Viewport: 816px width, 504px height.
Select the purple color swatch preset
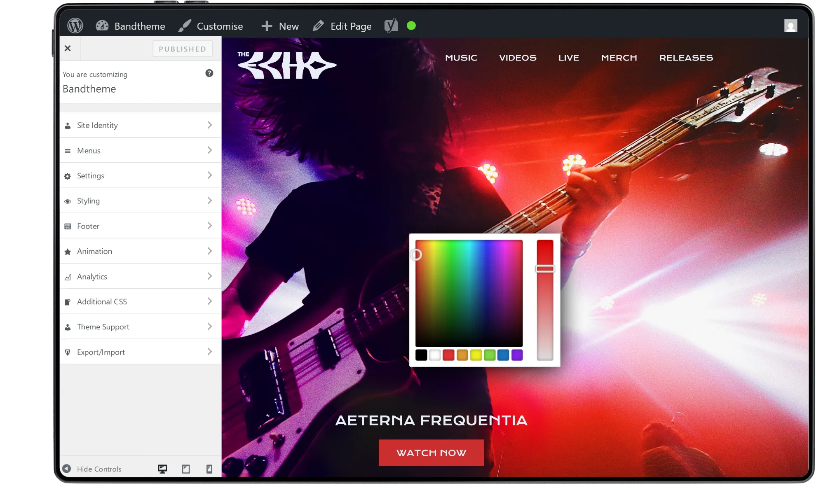coord(517,355)
